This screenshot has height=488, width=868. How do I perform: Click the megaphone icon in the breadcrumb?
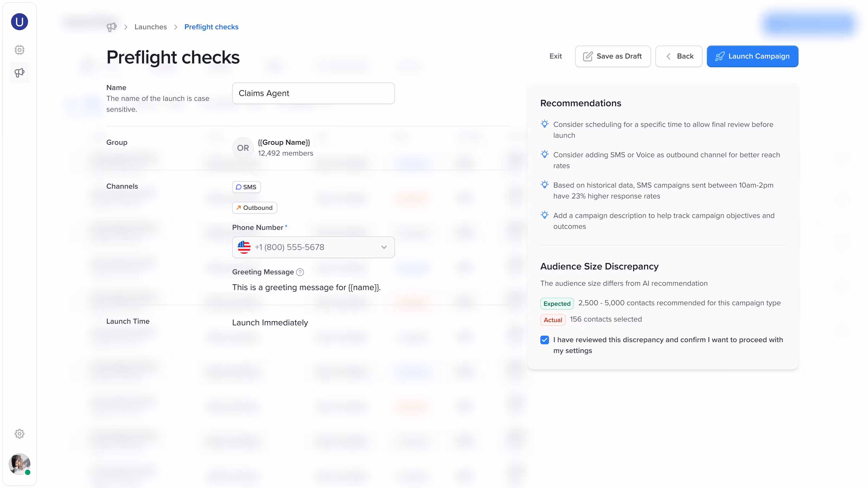tap(111, 27)
